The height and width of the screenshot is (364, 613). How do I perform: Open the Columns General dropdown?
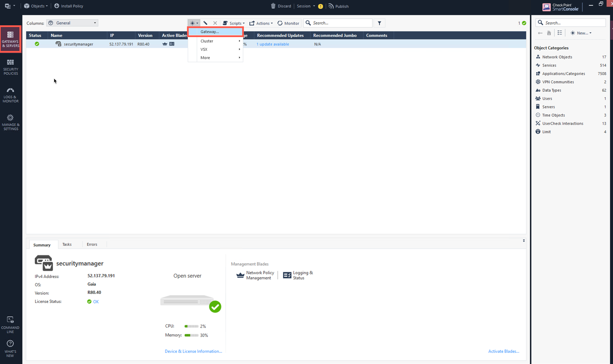(72, 23)
